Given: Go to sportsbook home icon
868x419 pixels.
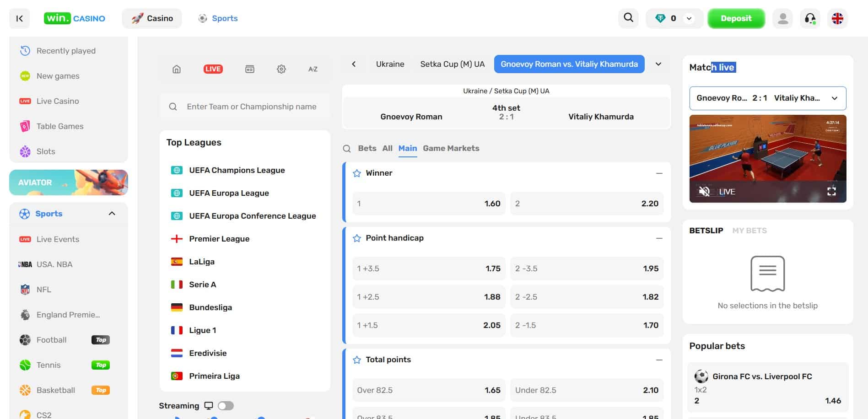Looking at the screenshot, I should (177, 69).
